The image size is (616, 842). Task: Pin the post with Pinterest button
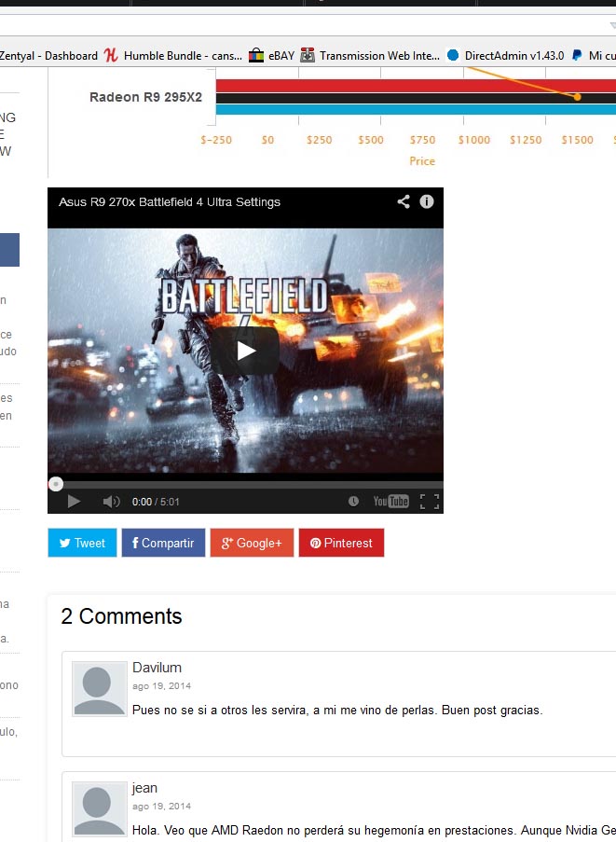pos(341,543)
